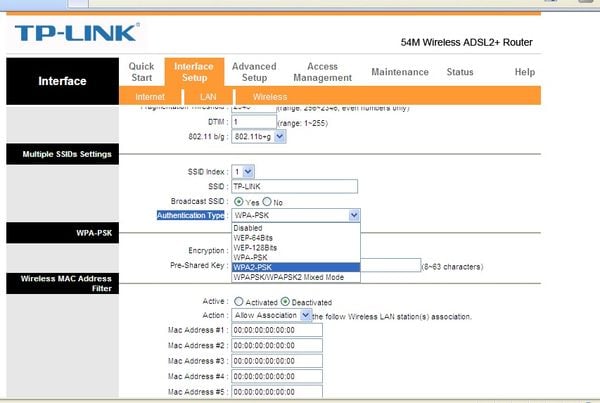The height and width of the screenshot is (403, 600).
Task: Open the Internet sub-menu
Action: (x=150, y=97)
